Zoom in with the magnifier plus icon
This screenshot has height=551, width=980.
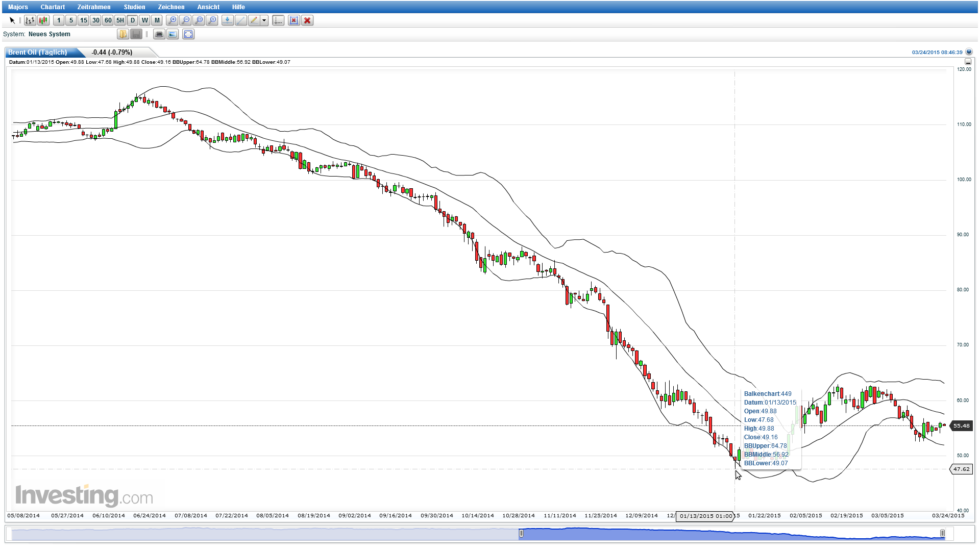[x=173, y=20]
